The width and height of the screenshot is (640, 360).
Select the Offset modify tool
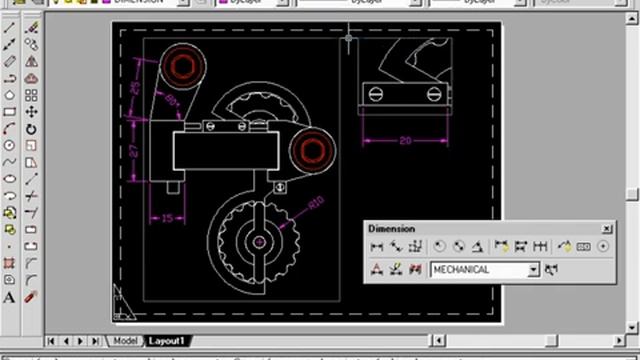(x=31, y=78)
